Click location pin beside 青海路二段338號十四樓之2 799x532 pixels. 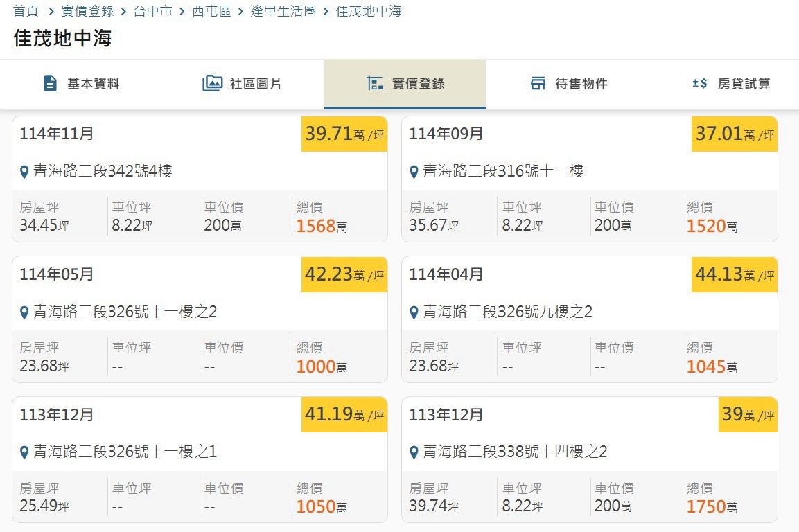point(414,453)
